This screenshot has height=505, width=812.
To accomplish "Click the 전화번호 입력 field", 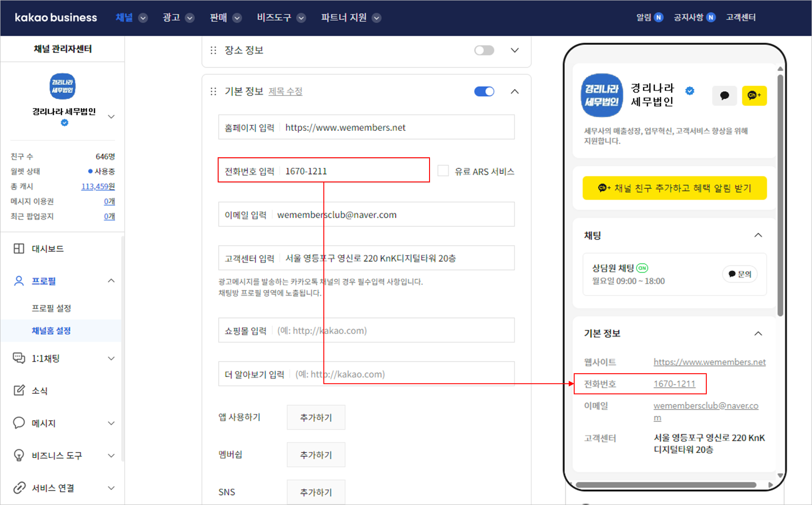I will (x=324, y=171).
